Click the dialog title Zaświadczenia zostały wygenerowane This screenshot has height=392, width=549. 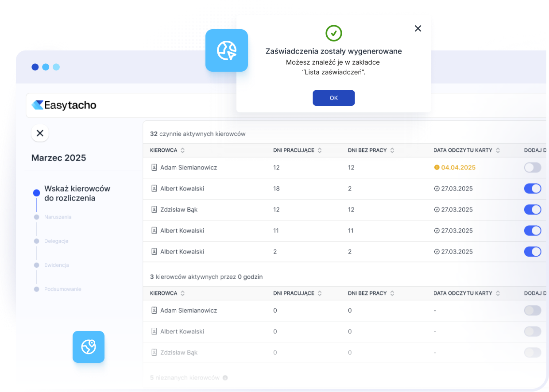(x=334, y=51)
